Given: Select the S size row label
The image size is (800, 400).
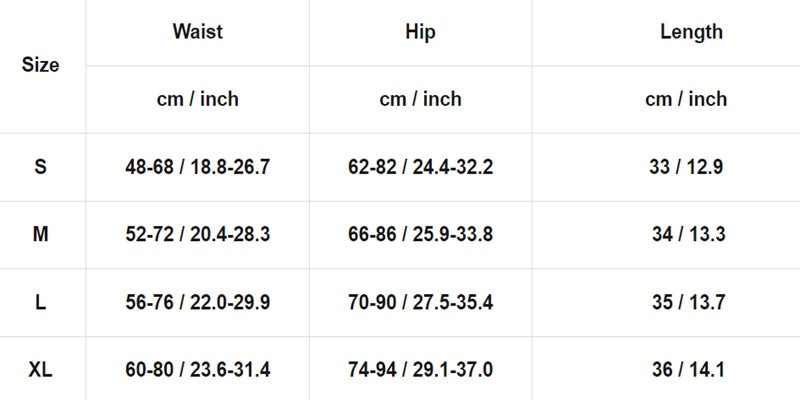Looking at the screenshot, I should [41, 167].
